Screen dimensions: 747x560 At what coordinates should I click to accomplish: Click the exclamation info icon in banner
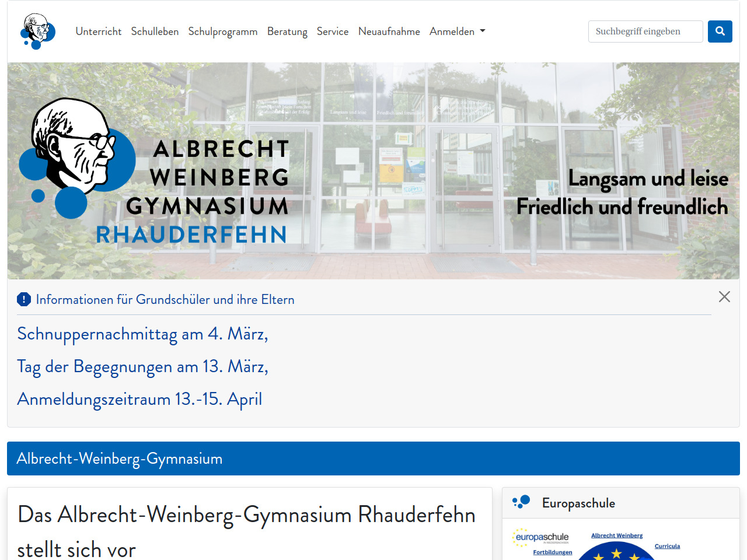[x=24, y=300]
